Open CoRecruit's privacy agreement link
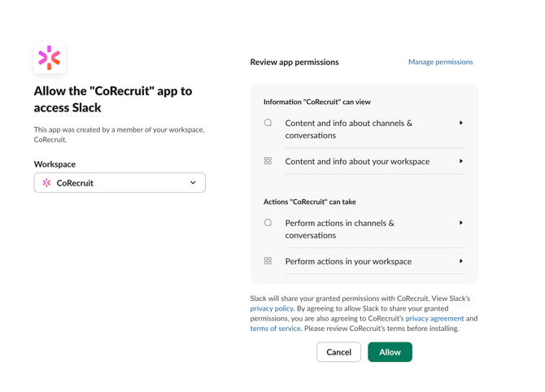Image resolution: width=545 pixels, height=392 pixels. point(434,319)
